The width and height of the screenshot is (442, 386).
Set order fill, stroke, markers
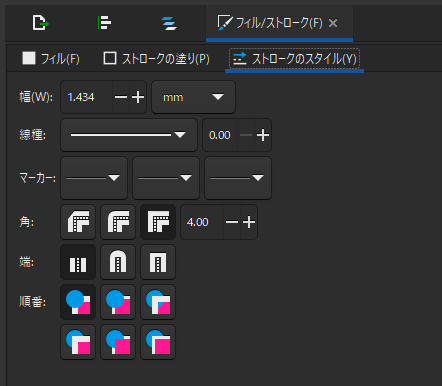[x=78, y=302]
